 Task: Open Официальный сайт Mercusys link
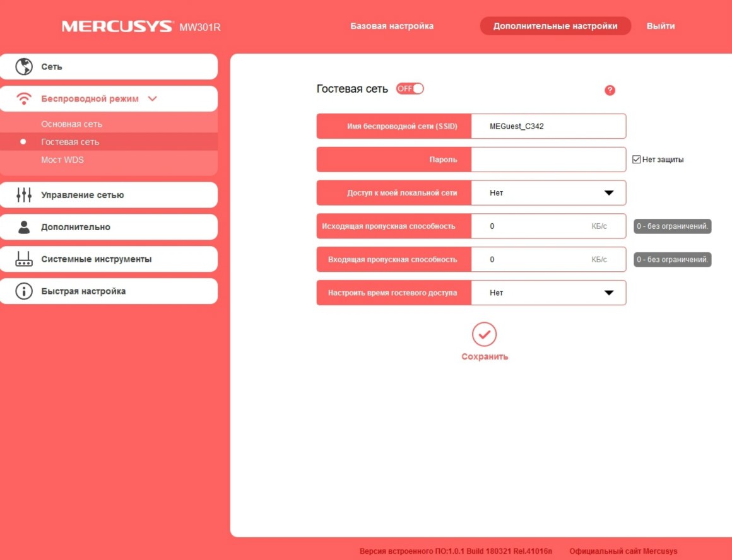tap(623, 551)
